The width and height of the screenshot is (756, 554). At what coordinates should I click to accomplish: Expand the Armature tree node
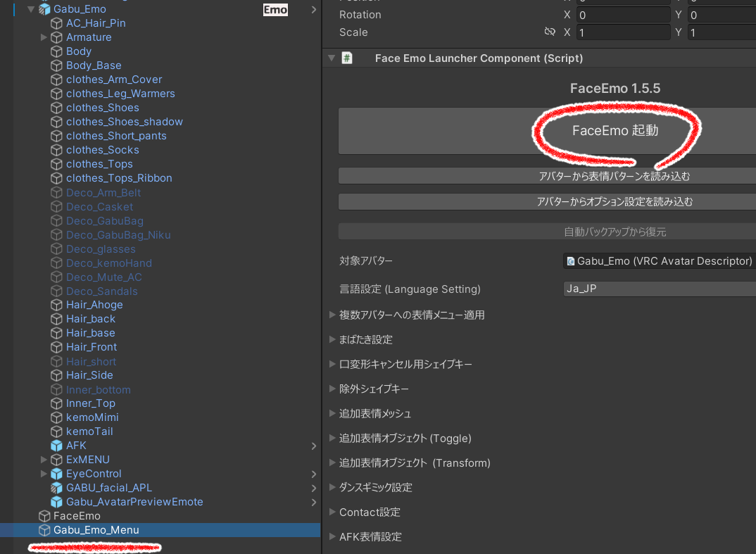tap(44, 37)
